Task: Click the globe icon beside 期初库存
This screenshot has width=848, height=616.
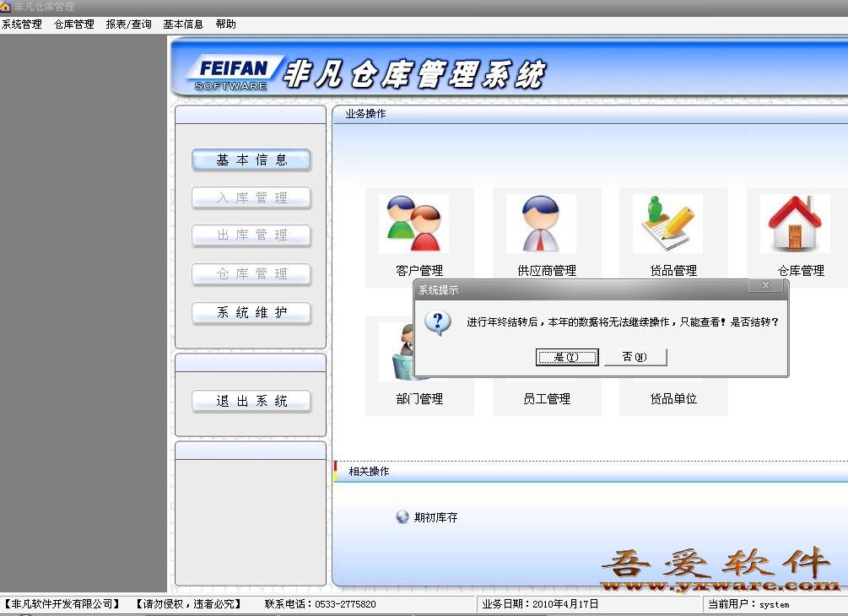Action: click(x=402, y=517)
